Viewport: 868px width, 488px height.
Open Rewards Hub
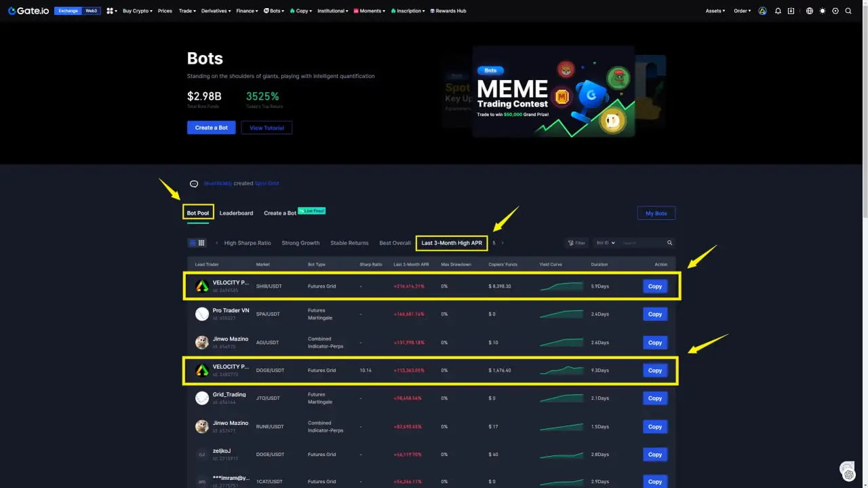[448, 11]
